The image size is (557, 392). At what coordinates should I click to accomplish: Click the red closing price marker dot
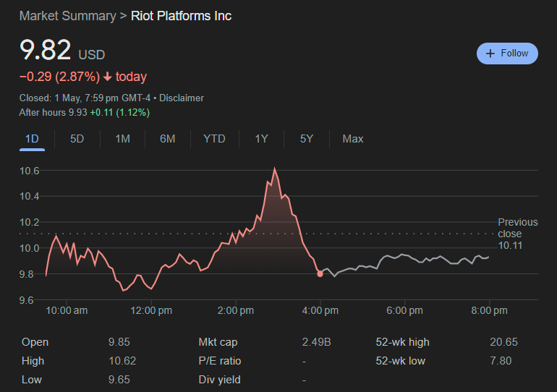click(x=320, y=274)
